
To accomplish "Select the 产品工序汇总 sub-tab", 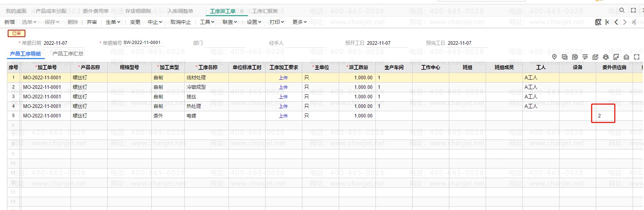I will 68,54.
